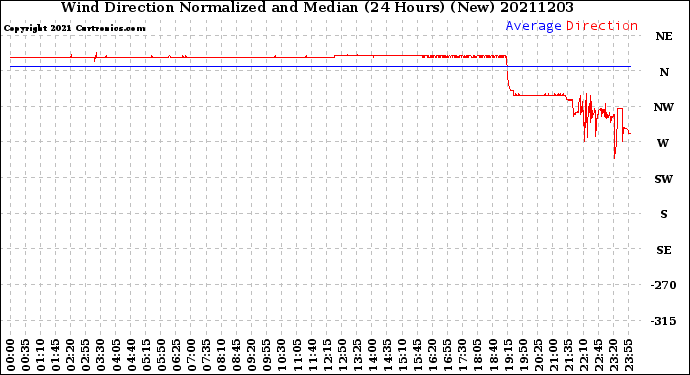Click the 15:45 time label
Screen dimensions: 690x375
point(417,355)
